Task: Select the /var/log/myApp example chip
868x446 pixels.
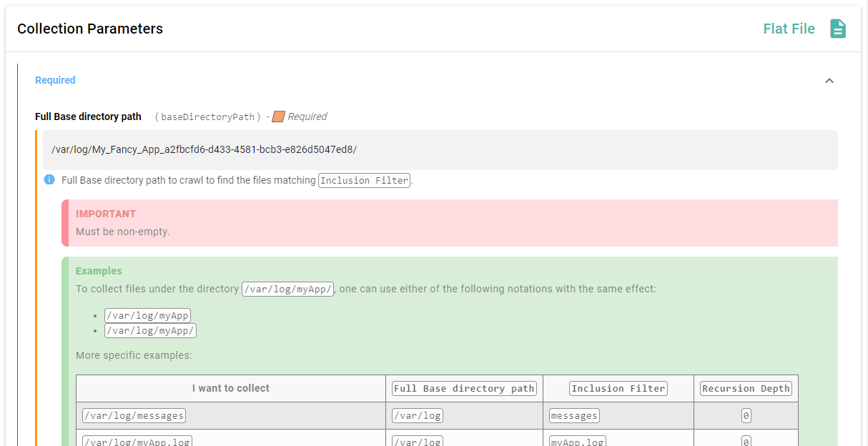Action: pyautogui.click(x=147, y=314)
